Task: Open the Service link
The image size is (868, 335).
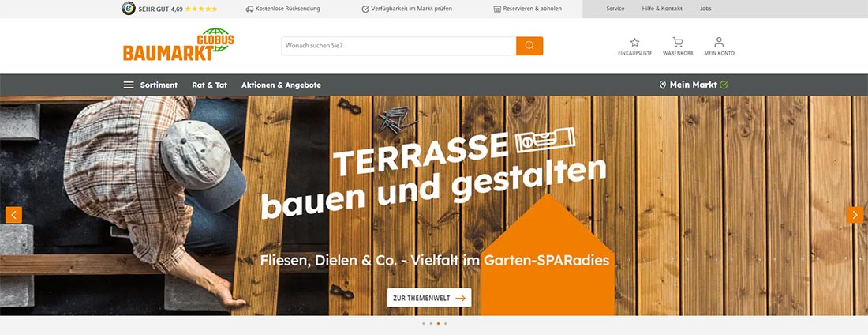Action: click(x=615, y=9)
